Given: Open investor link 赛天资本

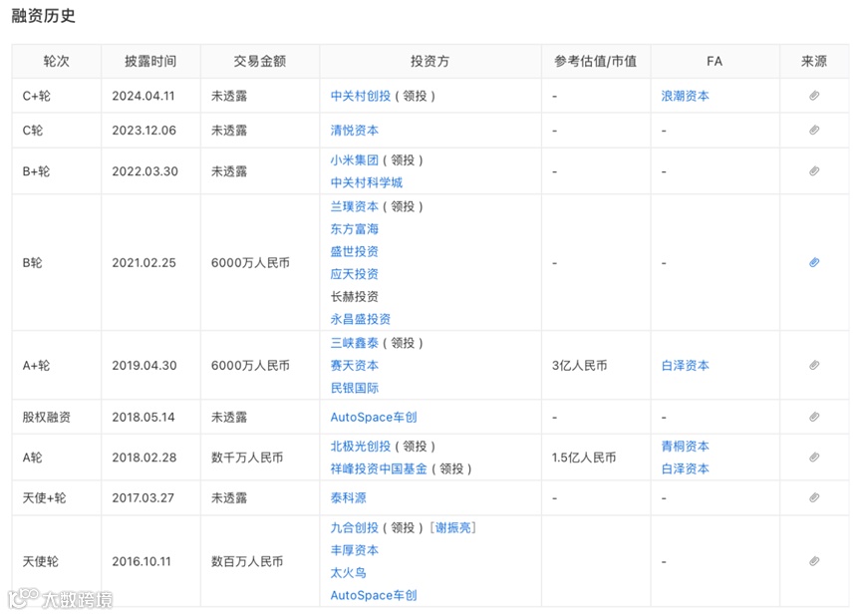Looking at the screenshot, I should point(354,365).
